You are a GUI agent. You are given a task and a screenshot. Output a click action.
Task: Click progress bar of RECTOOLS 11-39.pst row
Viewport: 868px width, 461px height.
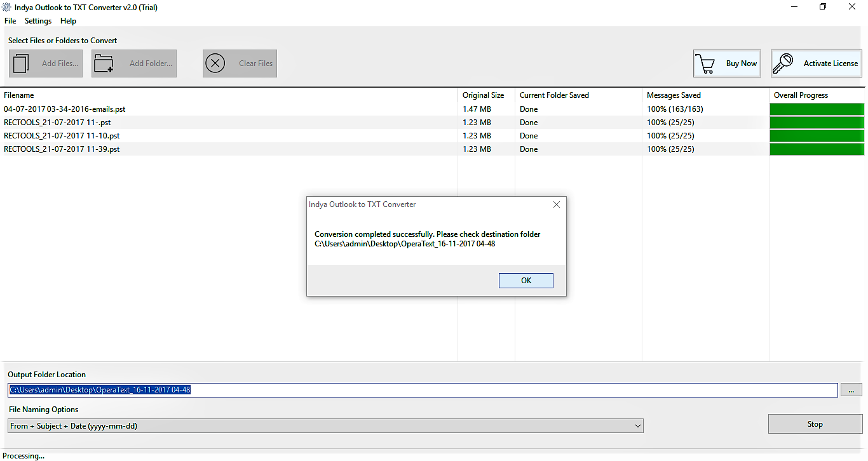tap(817, 149)
